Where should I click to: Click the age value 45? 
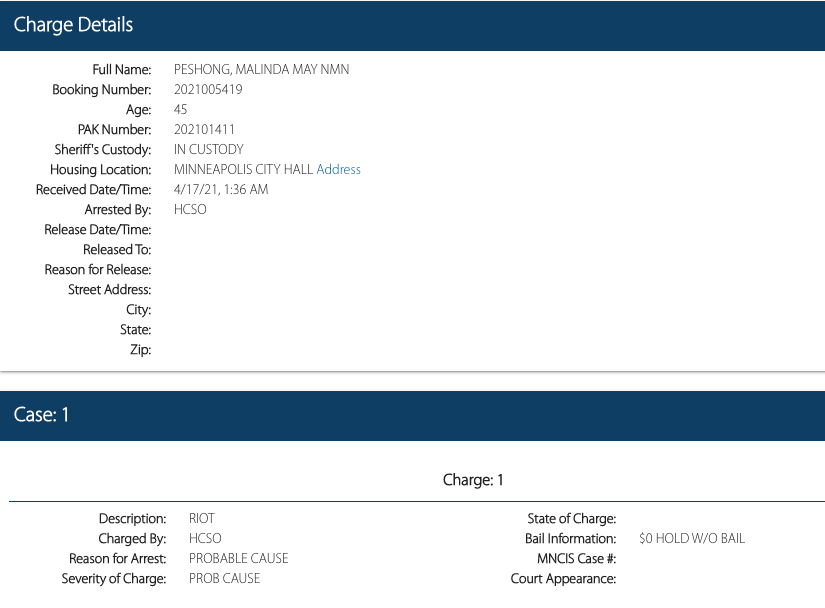coord(181,110)
